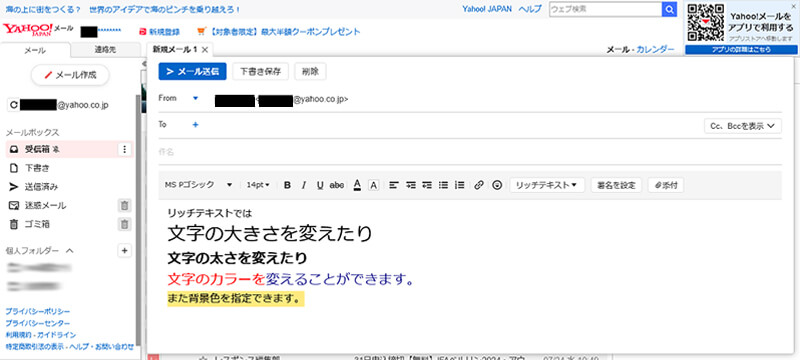Increase paragraph indent

pos(411,185)
